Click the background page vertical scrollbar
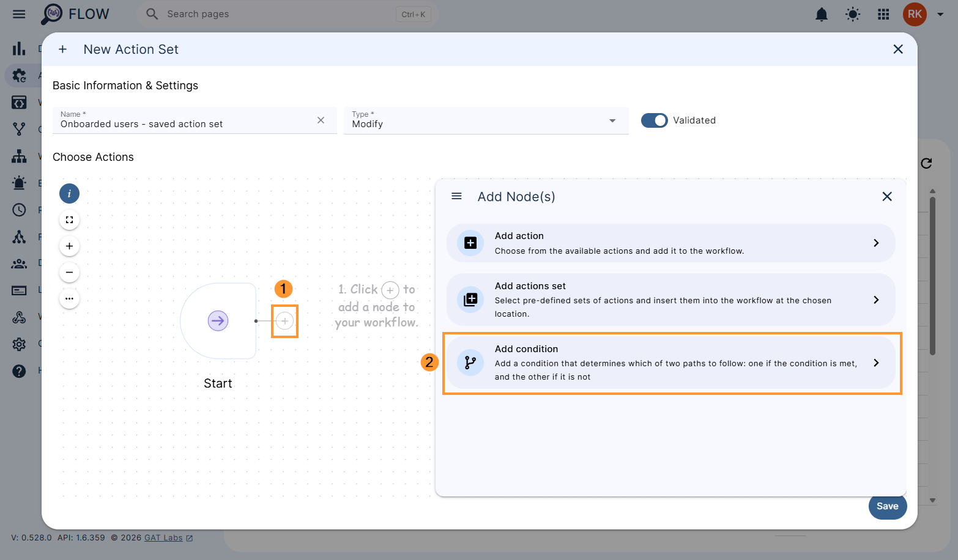 pyautogui.click(x=932, y=275)
